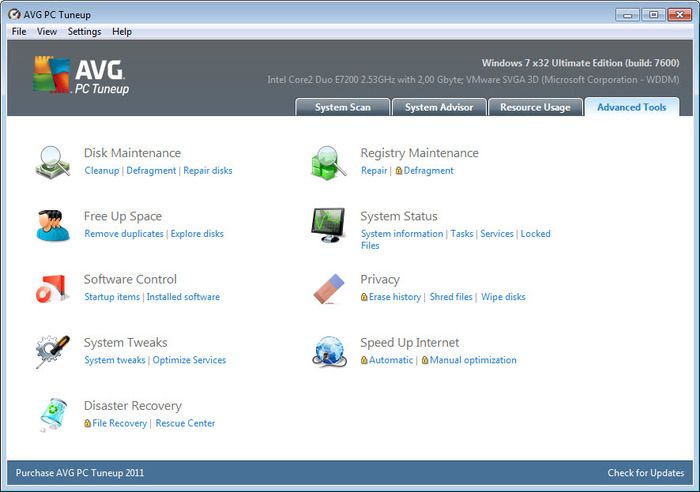The width and height of the screenshot is (700, 492).
Task: Open the View menu
Action: pyautogui.click(x=46, y=32)
